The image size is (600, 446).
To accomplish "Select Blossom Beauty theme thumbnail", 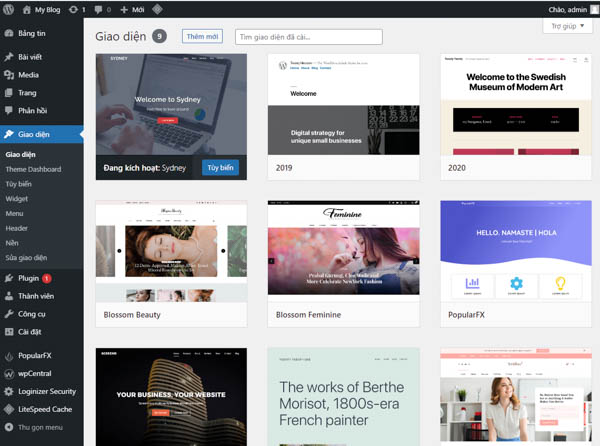I will pos(171,251).
